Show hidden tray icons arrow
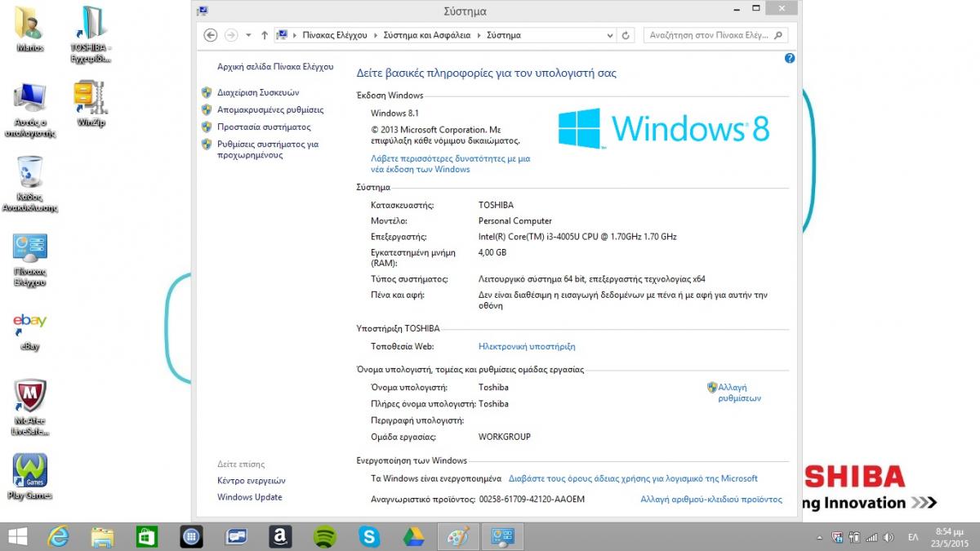The height and width of the screenshot is (551, 980). (819, 537)
